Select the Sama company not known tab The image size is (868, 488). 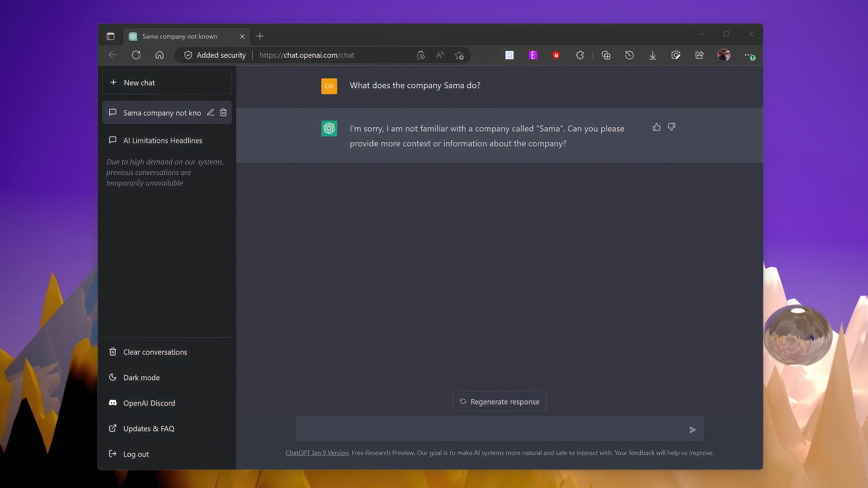[x=180, y=36]
